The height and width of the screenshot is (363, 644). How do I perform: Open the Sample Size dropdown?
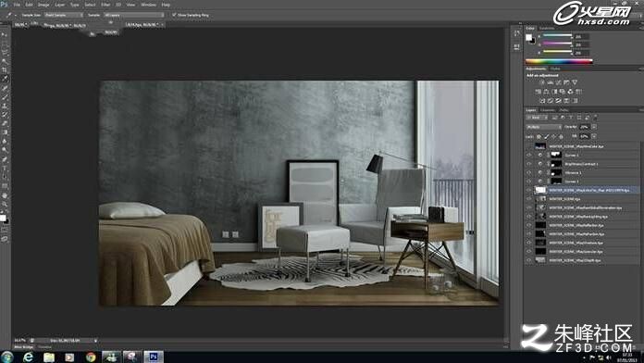click(63, 15)
